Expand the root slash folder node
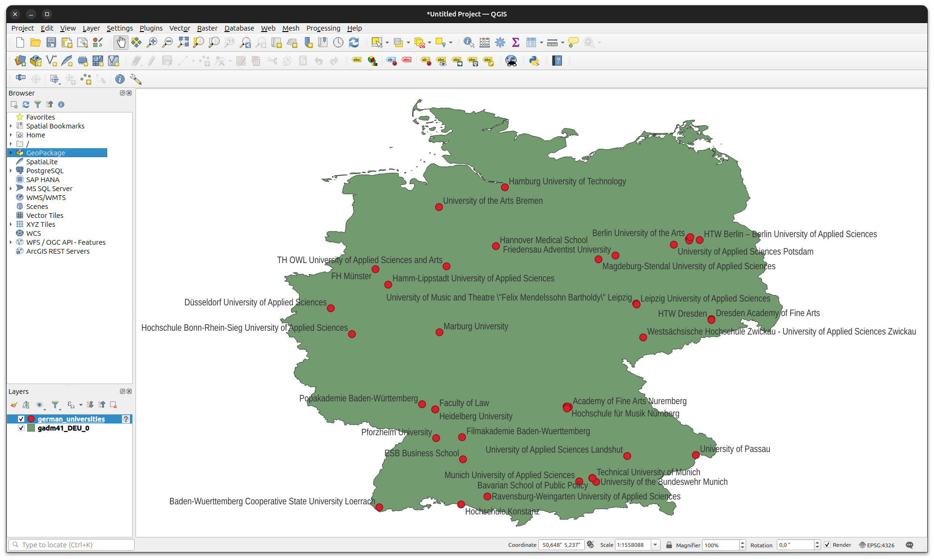Image resolution: width=934 pixels, height=560 pixels. [11, 144]
